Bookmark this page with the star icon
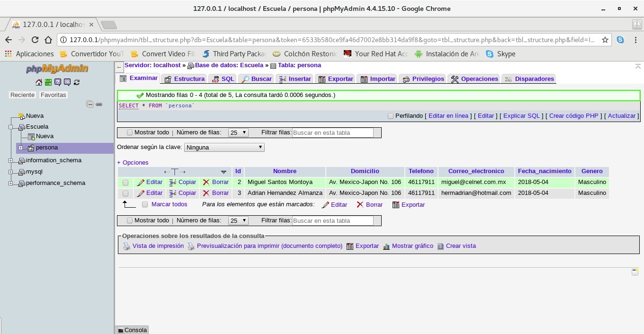This screenshot has height=334, width=644. coord(605,40)
